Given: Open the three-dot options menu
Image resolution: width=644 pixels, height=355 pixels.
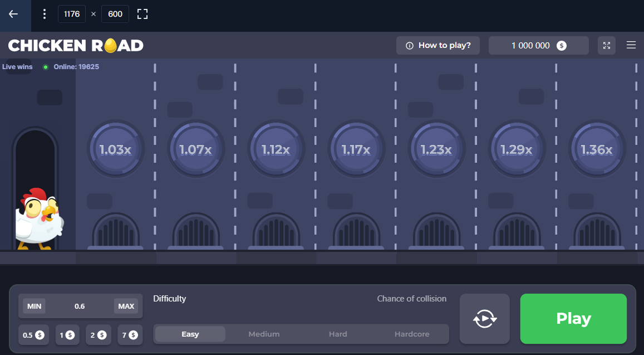Looking at the screenshot, I should (x=45, y=14).
